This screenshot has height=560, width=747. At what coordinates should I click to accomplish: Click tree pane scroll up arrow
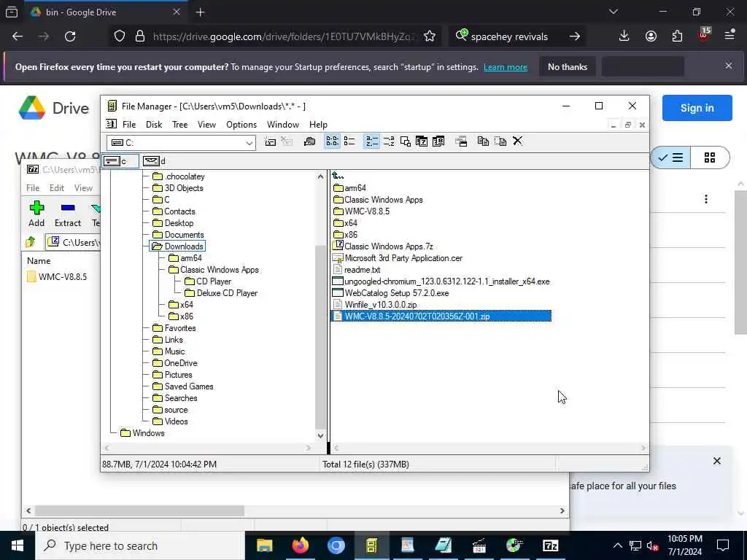[321, 177]
